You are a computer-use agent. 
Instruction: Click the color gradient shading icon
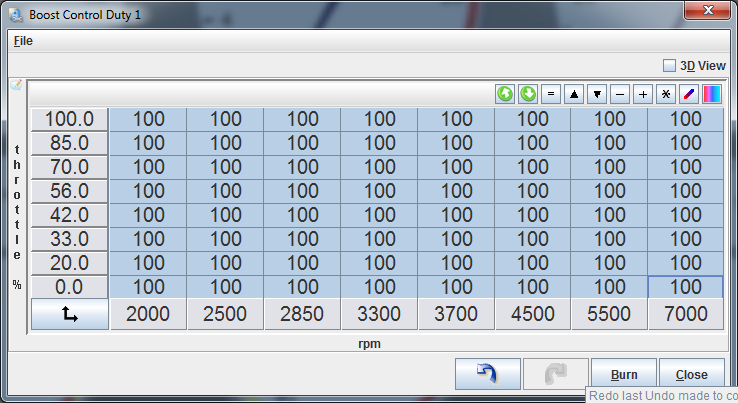click(x=712, y=94)
